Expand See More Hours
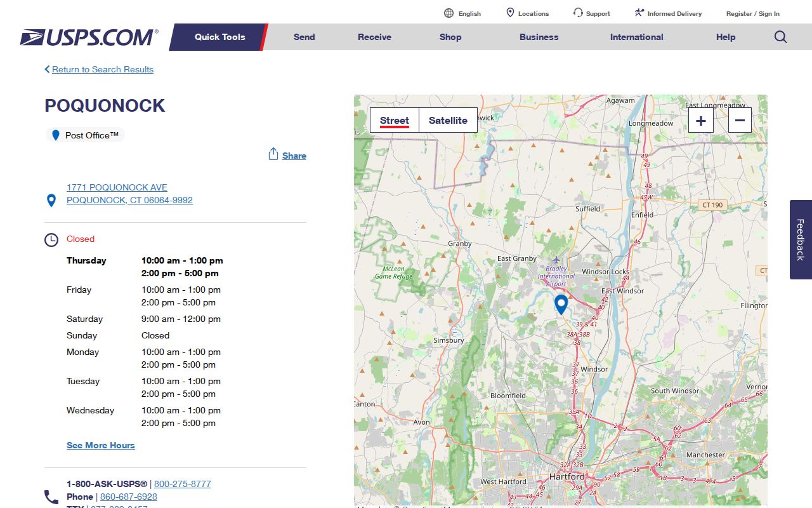Viewport: 812px width, 508px height. coord(101,445)
